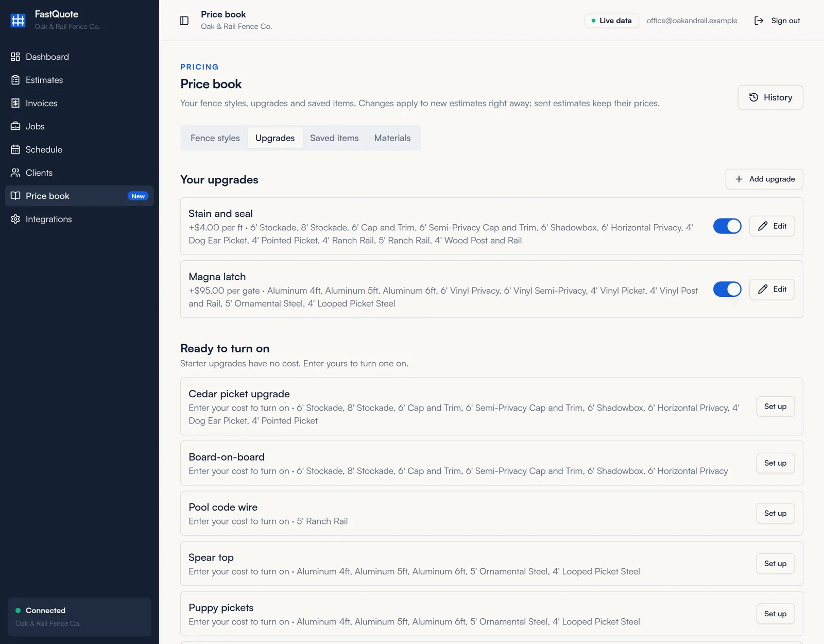
Task: Click the Cedar picket upgrade title
Action: click(239, 394)
